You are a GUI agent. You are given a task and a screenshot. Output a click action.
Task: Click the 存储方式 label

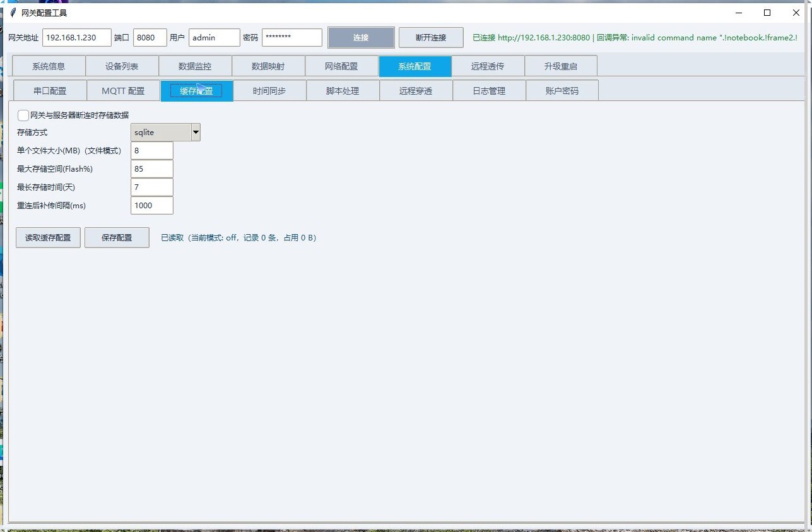click(x=32, y=133)
